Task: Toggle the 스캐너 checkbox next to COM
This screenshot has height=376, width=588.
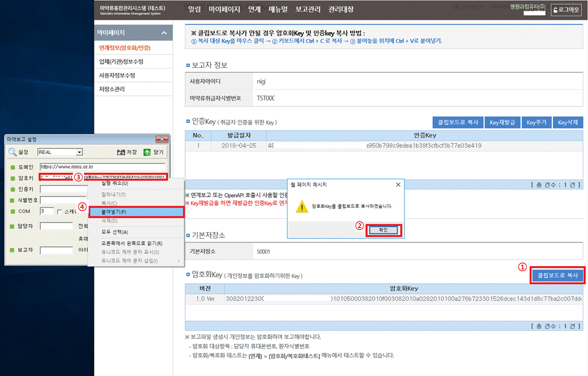Action: point(59,212)
